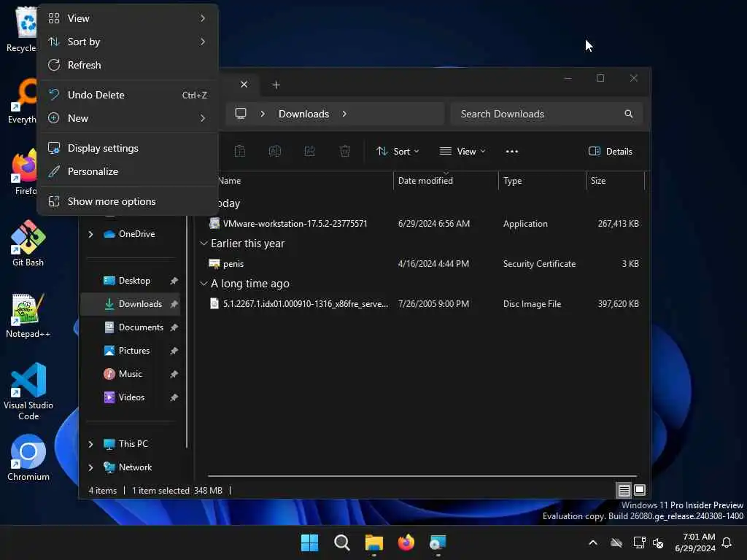
Task: Open the Sort dropdown in toolbar
Action: [x=398, y=152]
